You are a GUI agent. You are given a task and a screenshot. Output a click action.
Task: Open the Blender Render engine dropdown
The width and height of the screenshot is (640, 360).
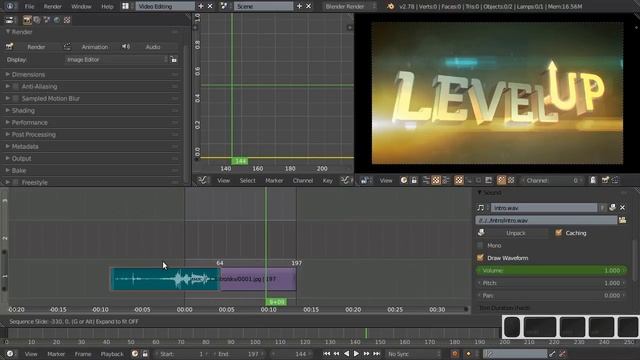(x=350, y=6)
